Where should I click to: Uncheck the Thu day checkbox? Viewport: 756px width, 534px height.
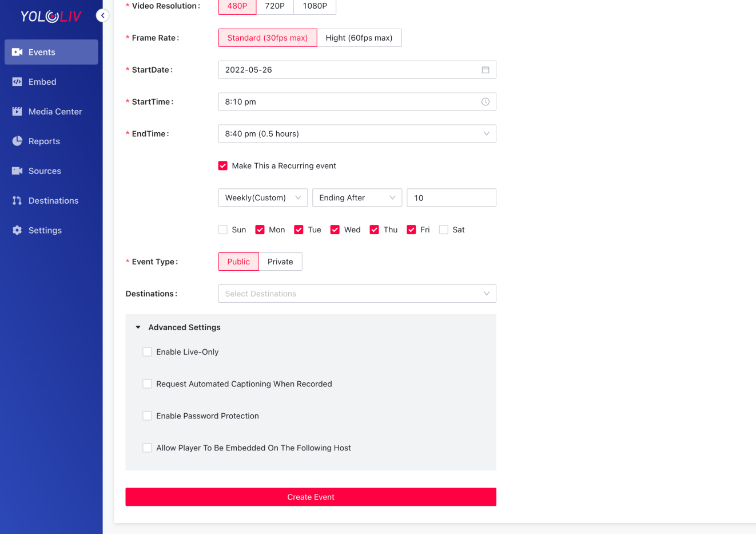coord(375,230)
